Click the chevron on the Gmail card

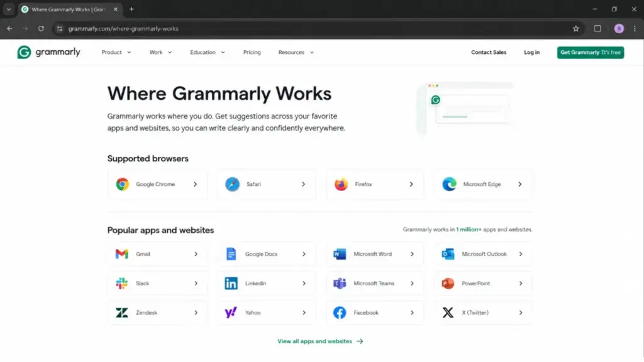(196, 254)
